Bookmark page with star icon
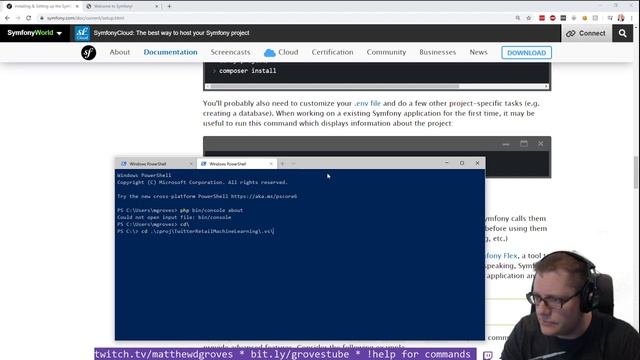The height and width of the screenshot is (360, 640). point(529,18)
